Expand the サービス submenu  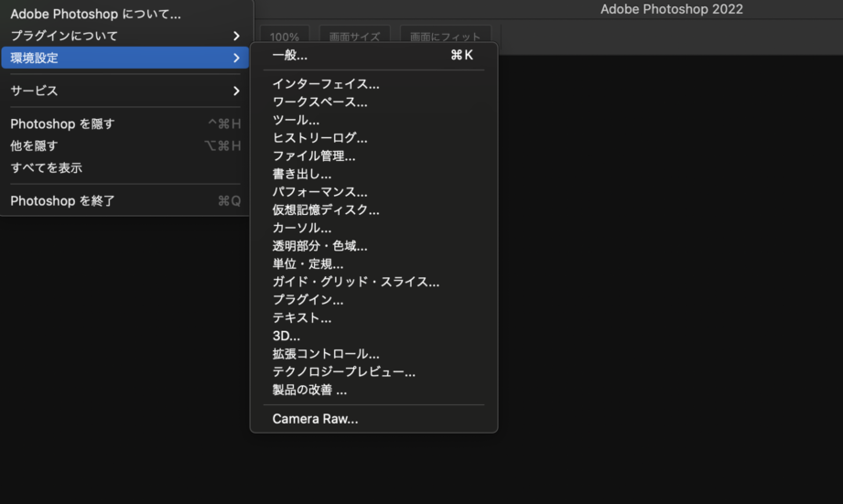124,91
